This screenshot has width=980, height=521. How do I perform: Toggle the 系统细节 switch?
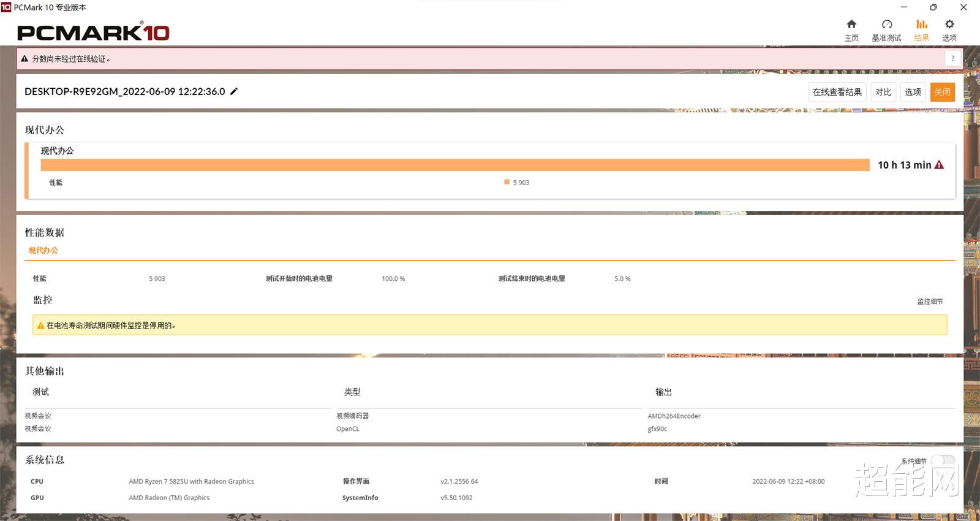(x=943, y=461)
